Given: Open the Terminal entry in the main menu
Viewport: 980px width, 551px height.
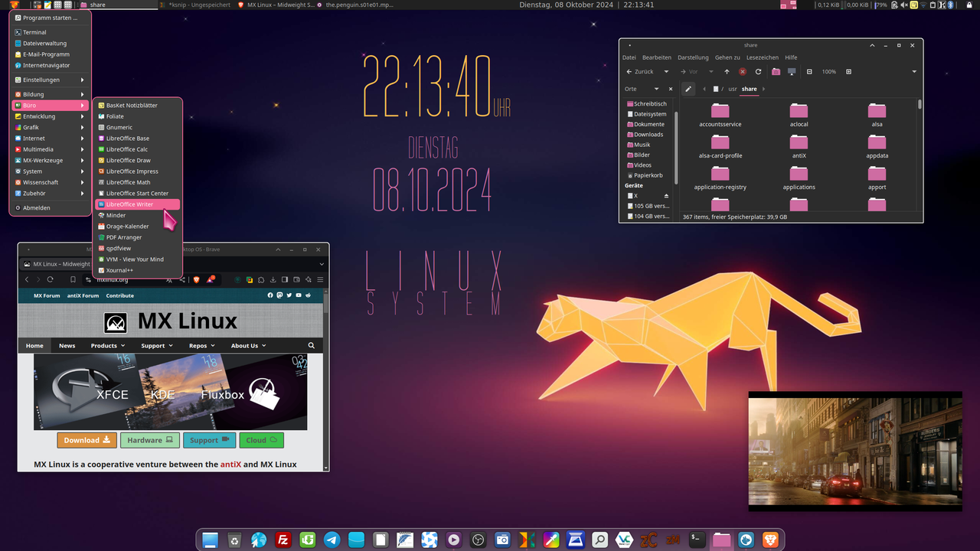Looking at the screenshot, I should (50, 32).
